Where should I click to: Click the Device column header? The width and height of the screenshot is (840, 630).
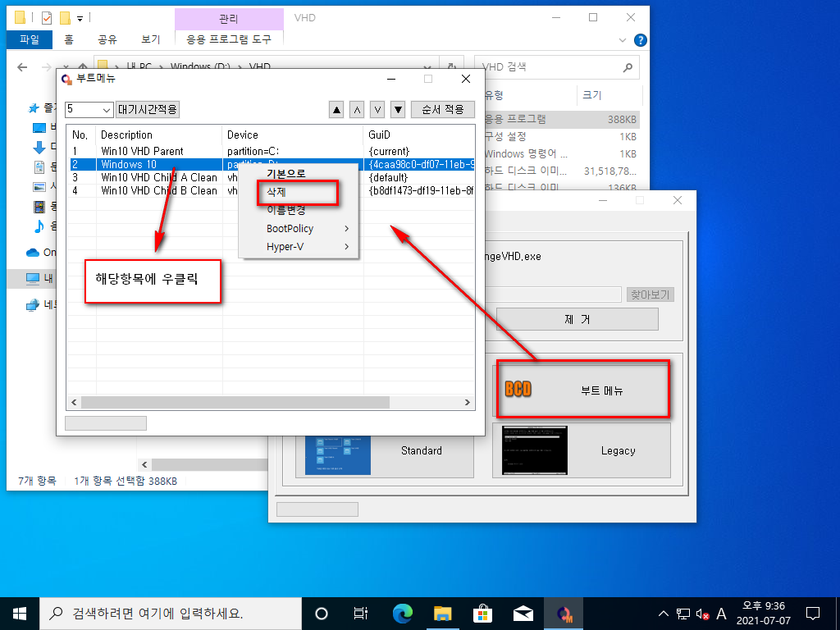click(293, 135)
